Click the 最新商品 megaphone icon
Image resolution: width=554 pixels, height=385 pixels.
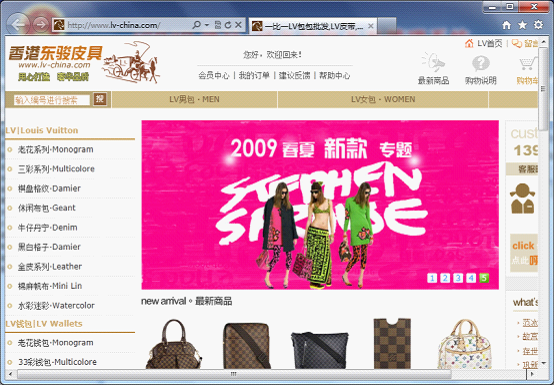[433, 63]
